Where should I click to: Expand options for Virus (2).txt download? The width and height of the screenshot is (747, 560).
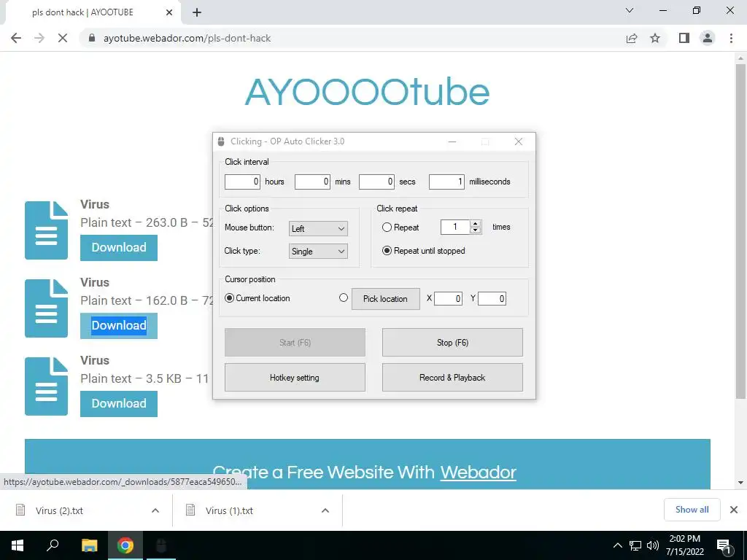tap(155, 510)
